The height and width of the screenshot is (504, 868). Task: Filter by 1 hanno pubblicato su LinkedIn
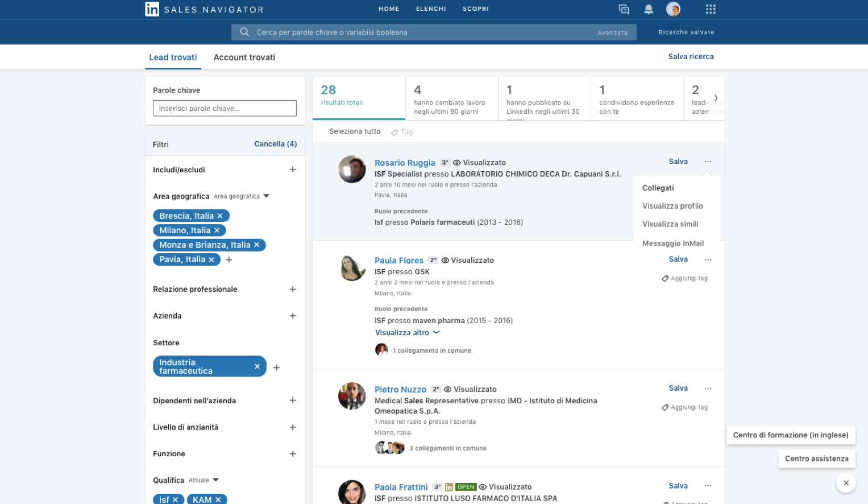click(x=545, y=98)
